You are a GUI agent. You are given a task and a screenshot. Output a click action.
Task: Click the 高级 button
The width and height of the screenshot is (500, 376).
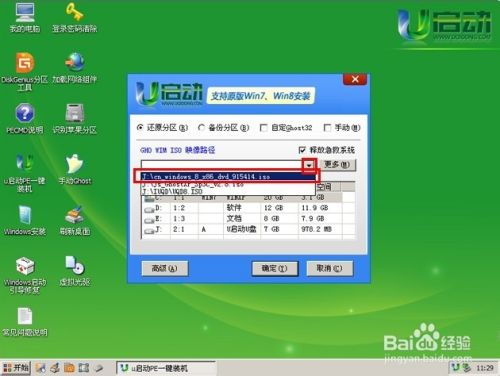click(x=165, y=268)
